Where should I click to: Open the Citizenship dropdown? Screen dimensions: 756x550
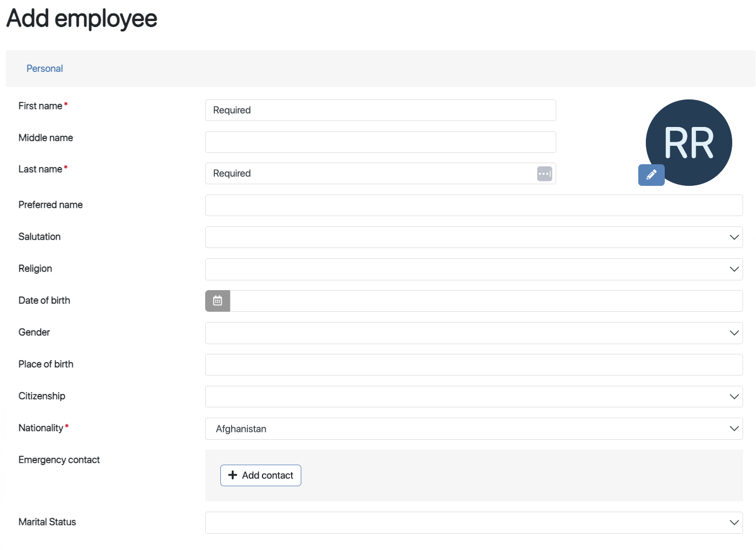tap(474, 397)
